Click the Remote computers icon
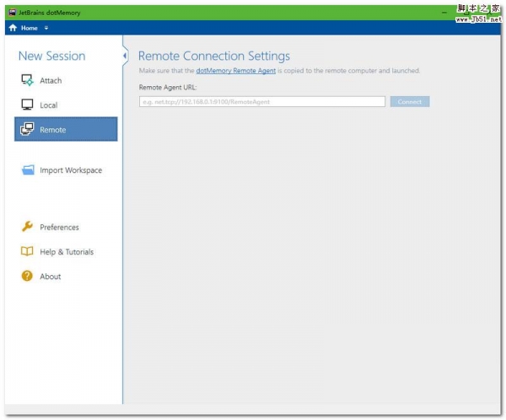The width and height of the screenshot is (506, 420). [27, 129]
